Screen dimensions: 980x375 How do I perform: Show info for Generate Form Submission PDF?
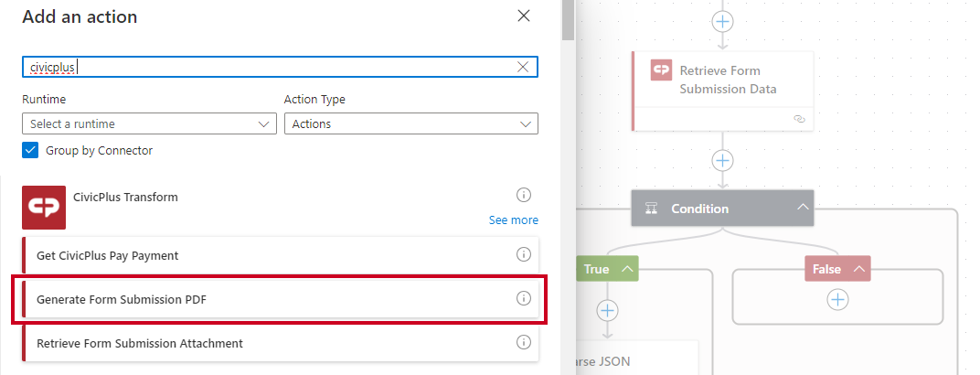pos(524,299)
